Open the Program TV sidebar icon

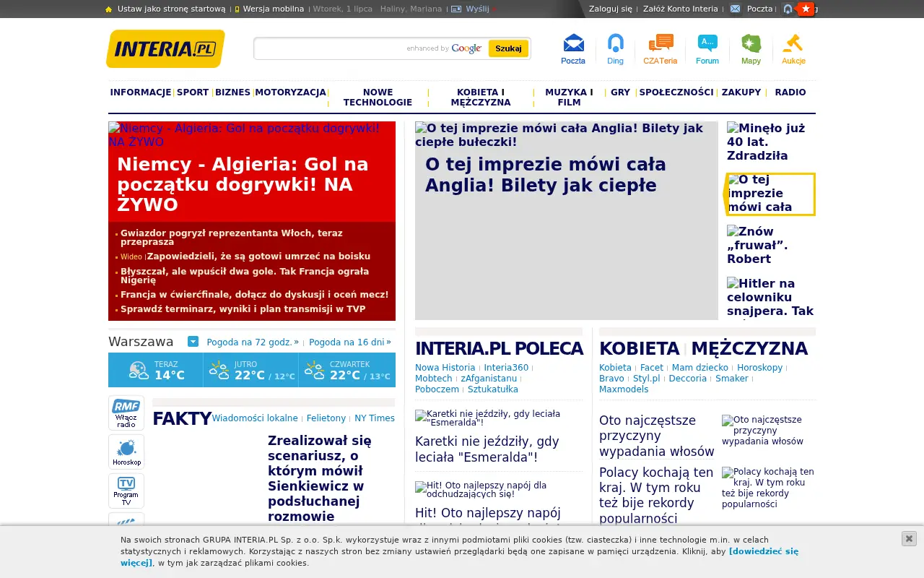tap(126, 491)
